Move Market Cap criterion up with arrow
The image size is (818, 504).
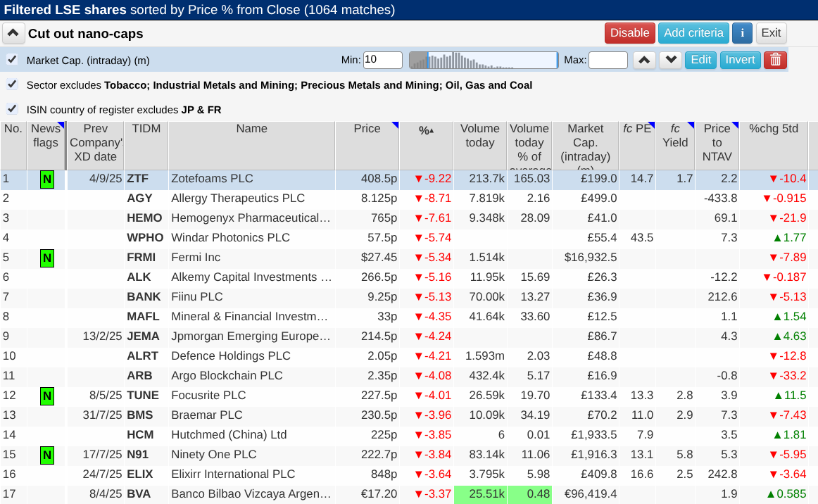pos(644,60)
